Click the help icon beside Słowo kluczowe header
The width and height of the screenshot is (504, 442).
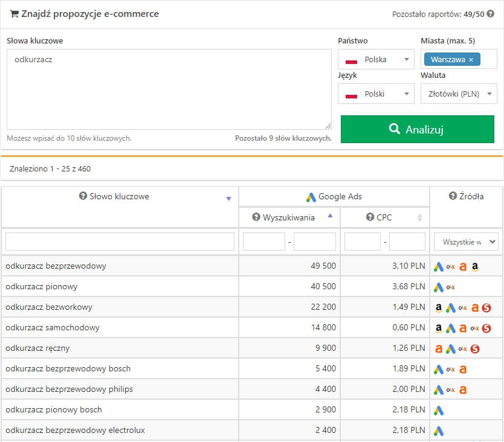[83, 196]
